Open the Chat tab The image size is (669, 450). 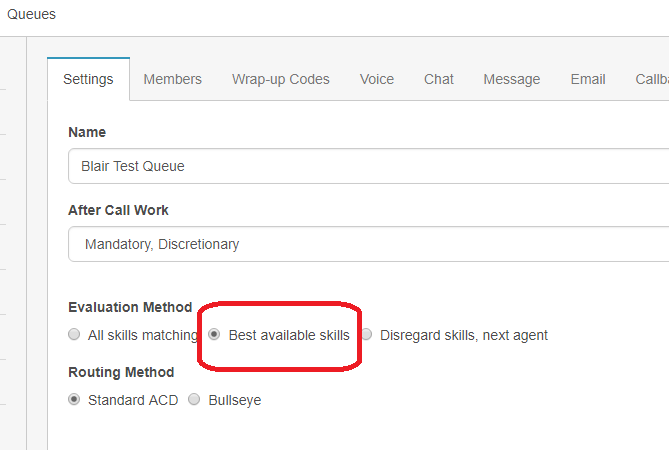pos(439,79)
